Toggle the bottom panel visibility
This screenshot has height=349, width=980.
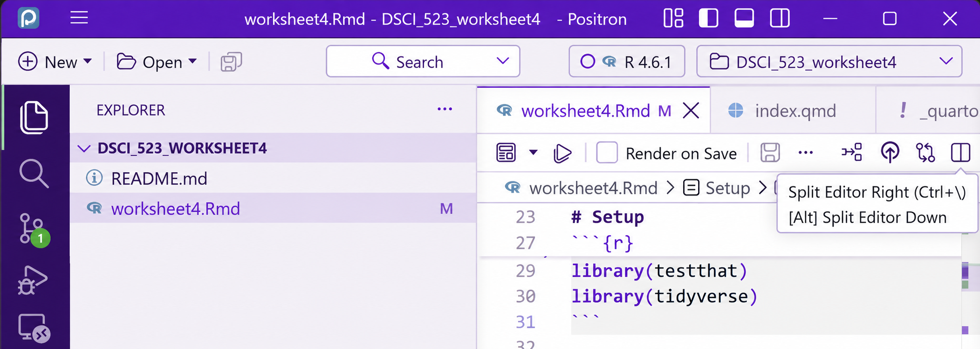tap(744, 19)
